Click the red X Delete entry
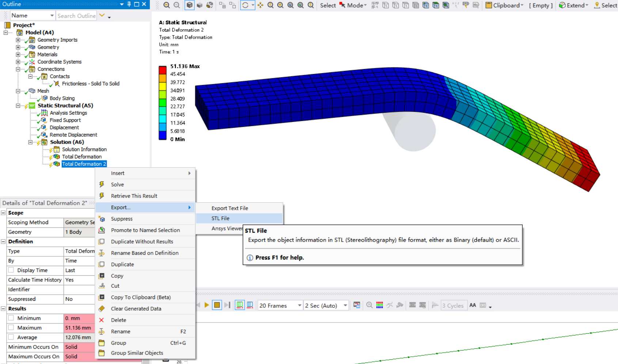The height and width of the screenshot is (364, 618). coord(145,320)
